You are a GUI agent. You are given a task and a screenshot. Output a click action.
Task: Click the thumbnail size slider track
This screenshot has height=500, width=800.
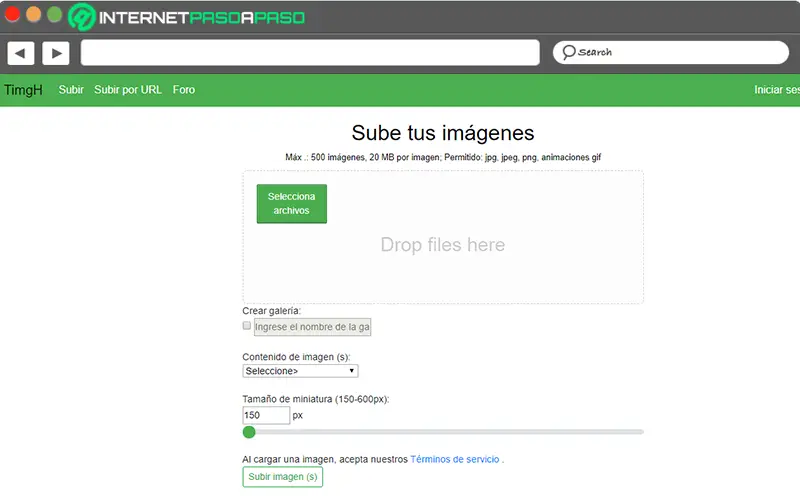(443, 432)
